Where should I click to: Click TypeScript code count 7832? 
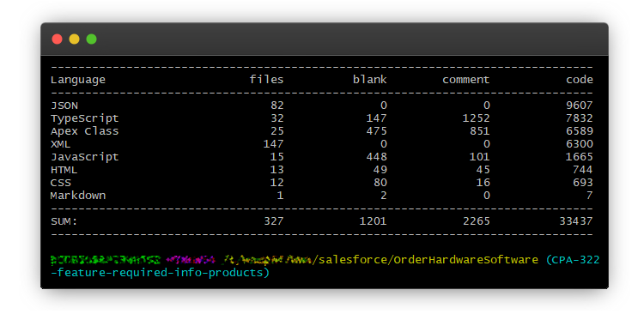tap(579, 118)
